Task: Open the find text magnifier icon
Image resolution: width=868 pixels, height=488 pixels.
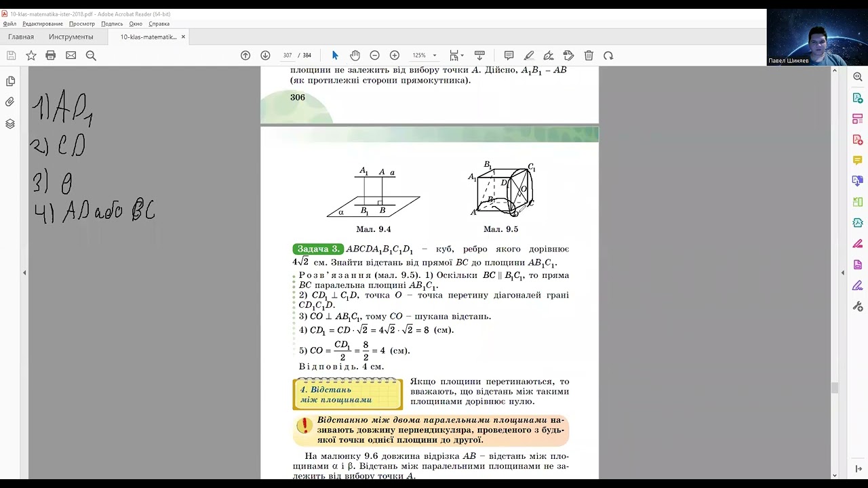Action: 91,56
